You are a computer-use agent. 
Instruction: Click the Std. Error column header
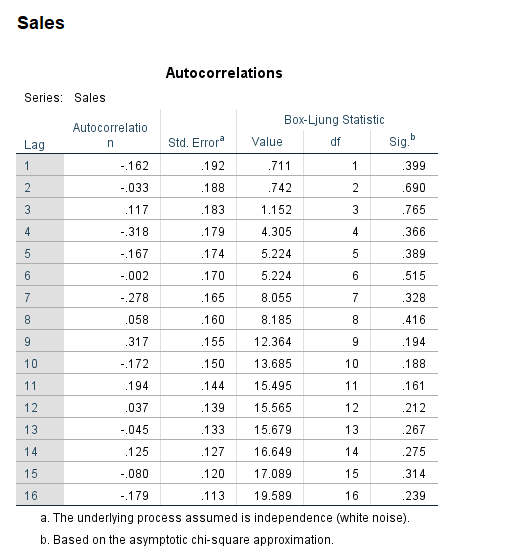pos(196,142)
